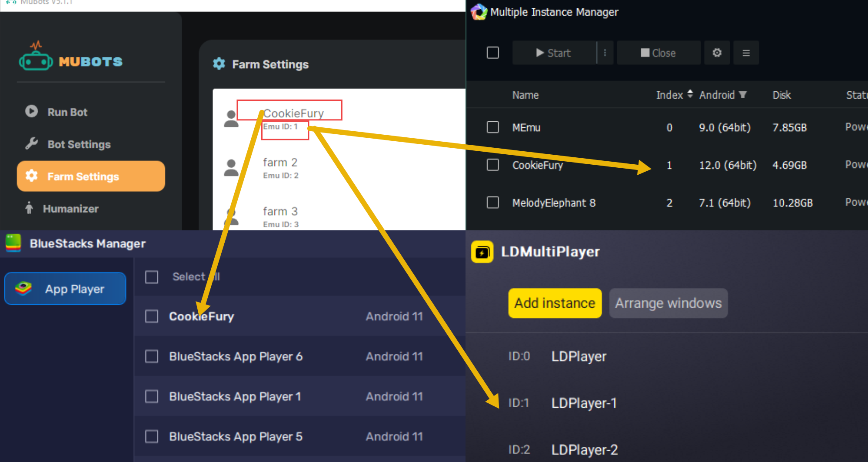The image size is (868, 462).
Task: Click the MEmu instance name
Action: (526, 127)
